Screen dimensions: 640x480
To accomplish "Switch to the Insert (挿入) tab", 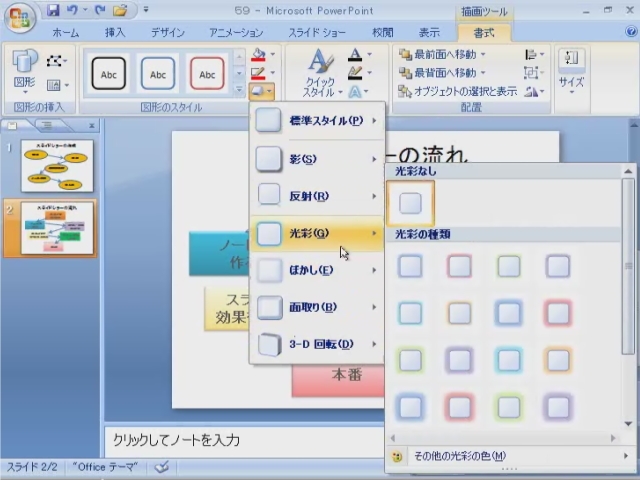I will (x=115, y=32).
